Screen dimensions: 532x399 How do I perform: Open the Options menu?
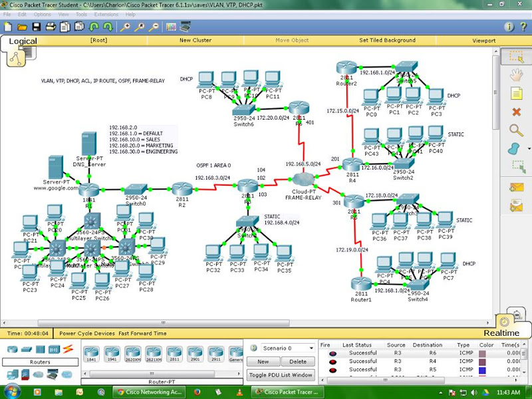tap(42, 14)
